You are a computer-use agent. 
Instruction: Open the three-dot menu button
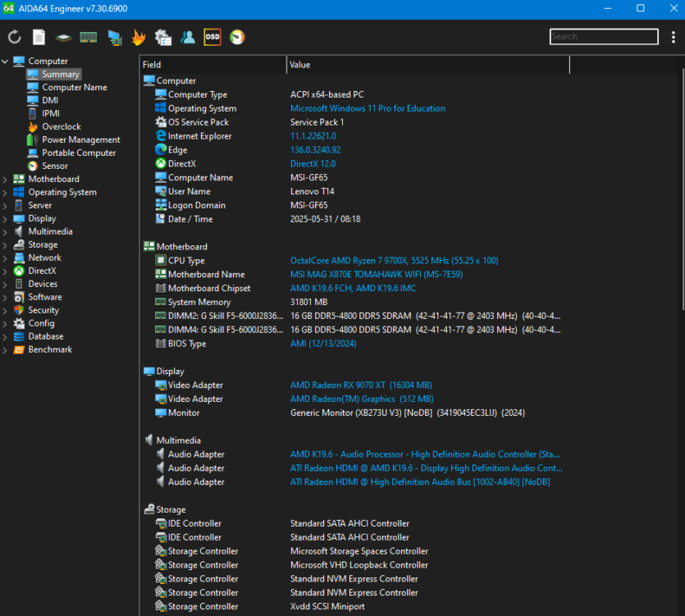click(674, 37)
